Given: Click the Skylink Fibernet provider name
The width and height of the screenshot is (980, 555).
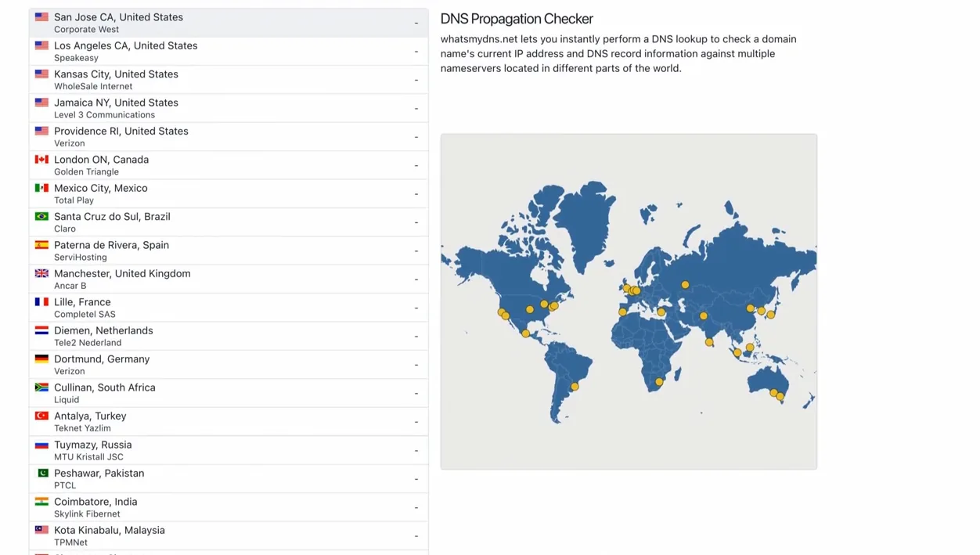Looking at the screenshot, I should coord(87,514).
